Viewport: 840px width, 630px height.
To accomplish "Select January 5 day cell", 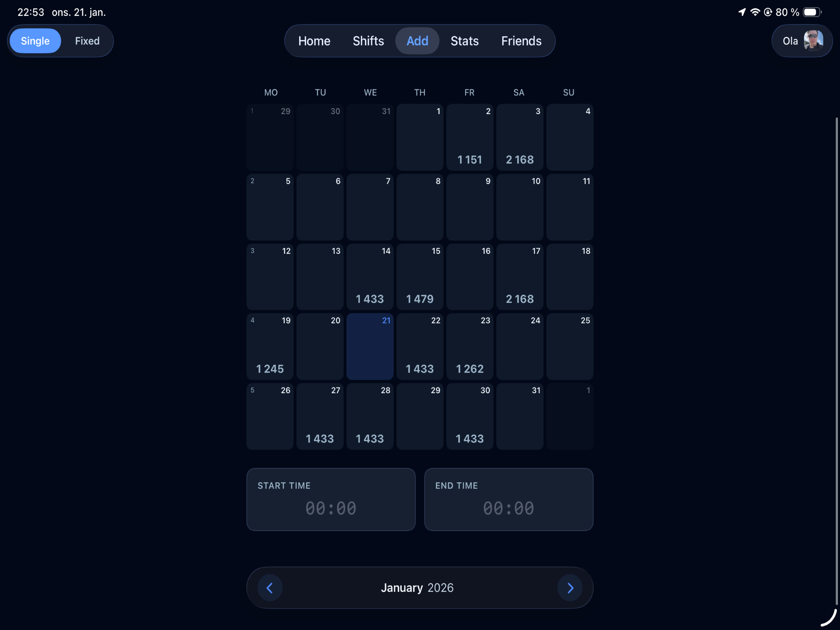I will [270, 207].
